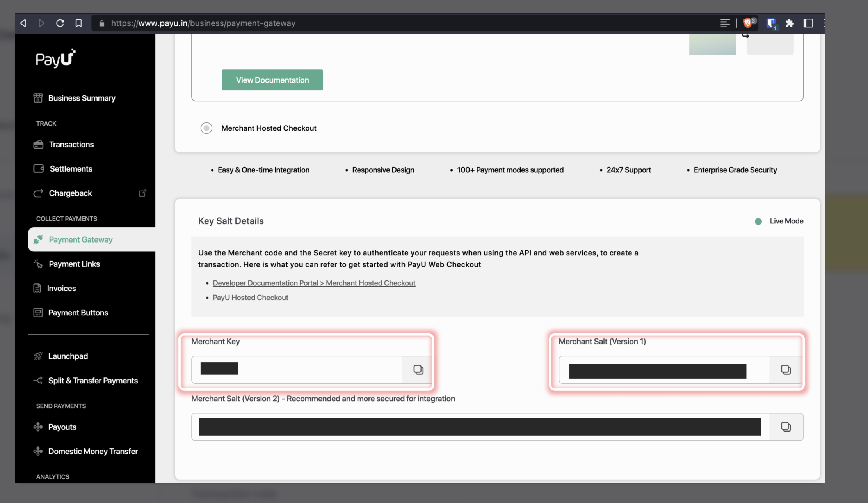This screenshot has height=503, width=868.
Task: Open browser extensions puzzle icon
Action: point(790,23)
